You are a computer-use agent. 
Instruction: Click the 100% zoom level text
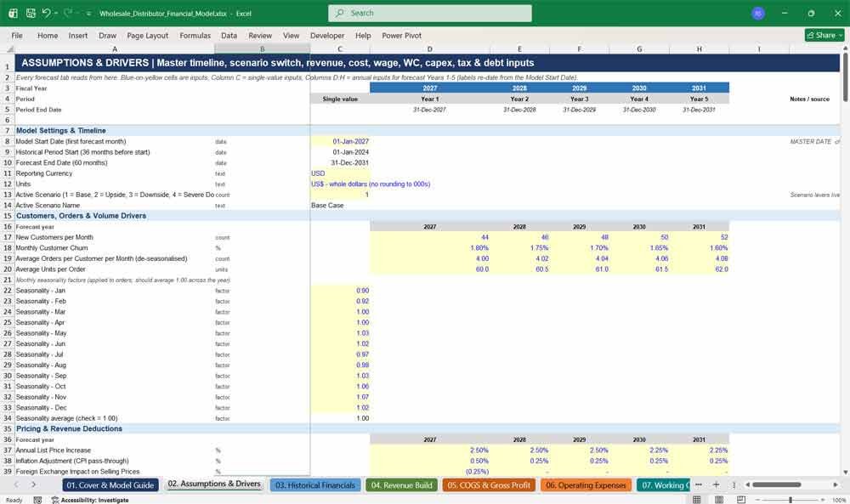coord(839,500)
